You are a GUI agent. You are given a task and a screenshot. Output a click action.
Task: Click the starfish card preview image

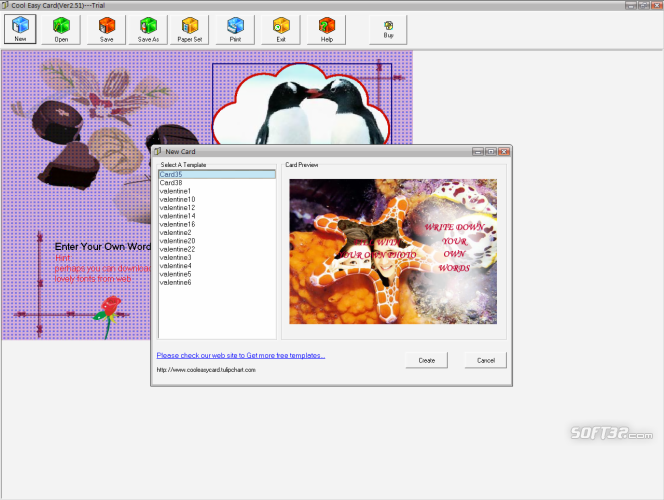[x=393, y=251]
